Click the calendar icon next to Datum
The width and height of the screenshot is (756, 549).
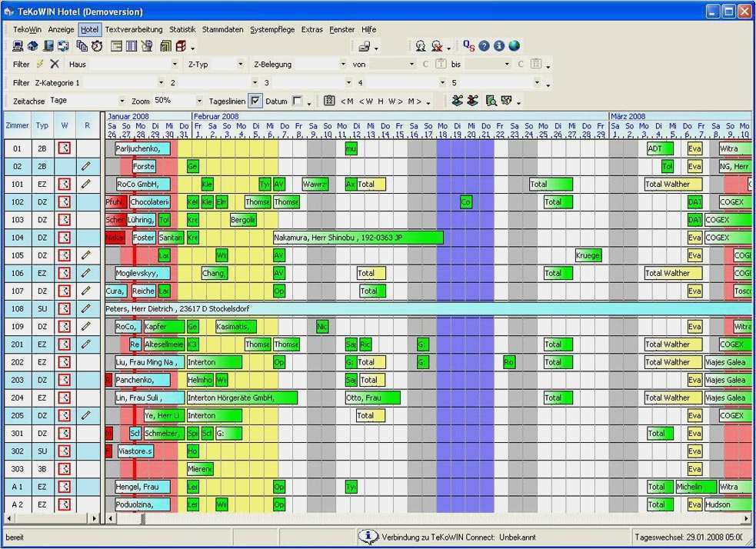coord(328,101)
